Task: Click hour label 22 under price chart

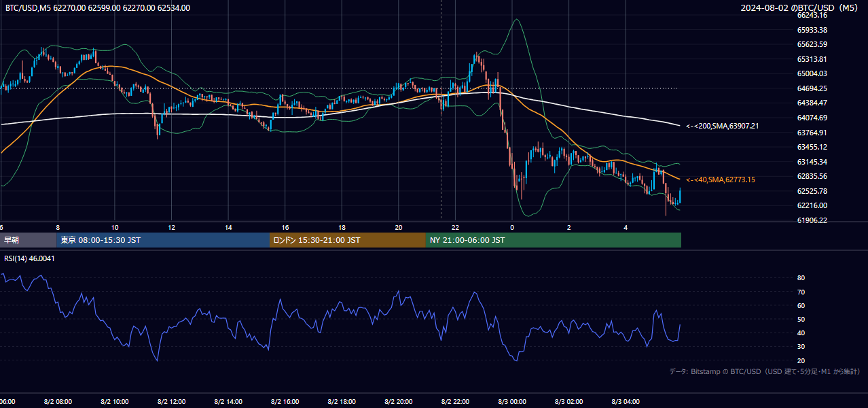Action: (455, 228)
